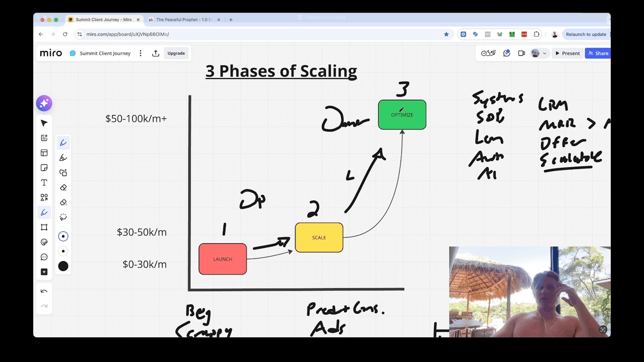Click Relaunch to update in Chrome
This screenshot has height=362, width=644.
pyautogui.click(x=586, y=34)
